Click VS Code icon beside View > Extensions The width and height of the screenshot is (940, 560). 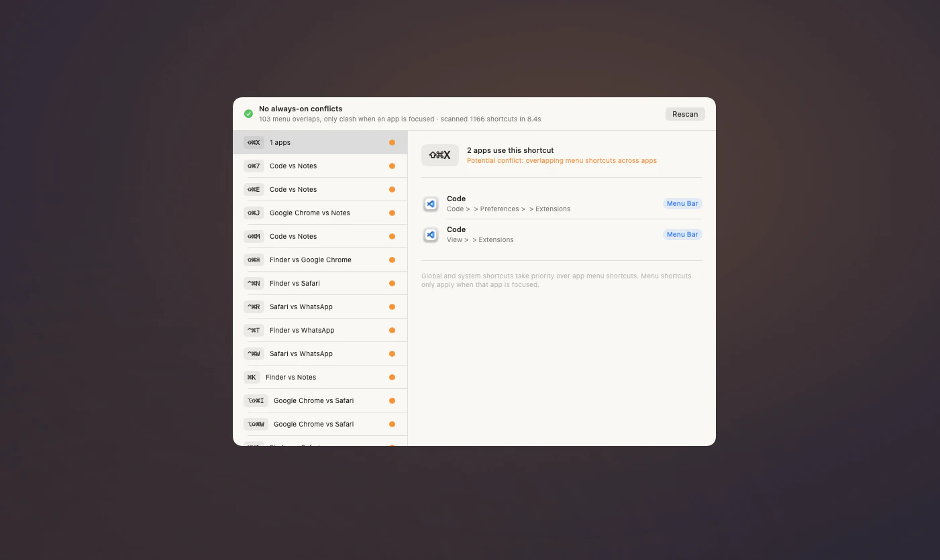pyautogui.click(x=431, y=235)
